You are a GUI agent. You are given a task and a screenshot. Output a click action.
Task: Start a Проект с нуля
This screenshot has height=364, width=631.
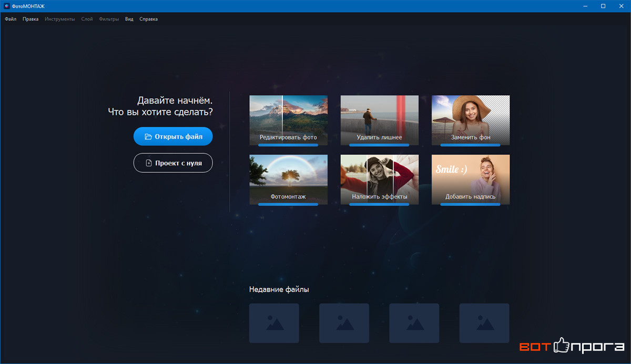click(x=173, y=163)
